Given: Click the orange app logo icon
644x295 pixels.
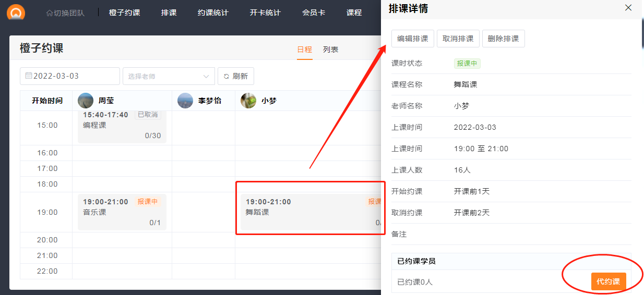Looking at the screenshot, I should pos(16,12).
